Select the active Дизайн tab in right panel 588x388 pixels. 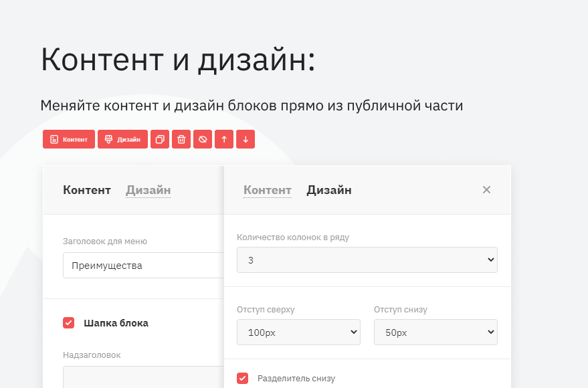(328, 190)
